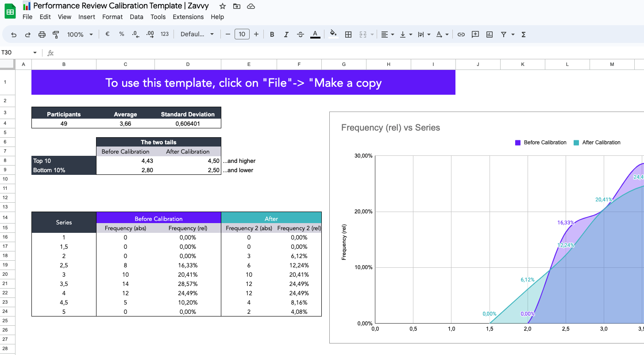Toggle strikethrough formatting
644x355 pixels.
coord(301,35)
